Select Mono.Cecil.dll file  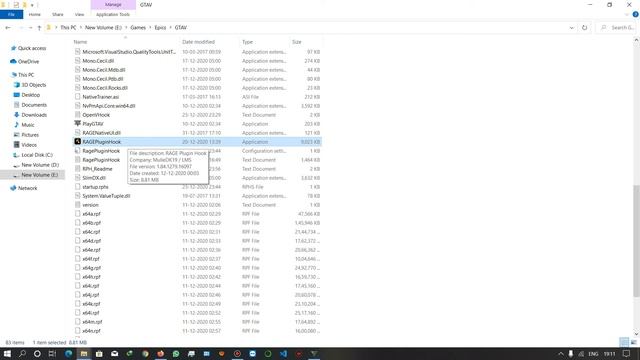click(98, 61)
